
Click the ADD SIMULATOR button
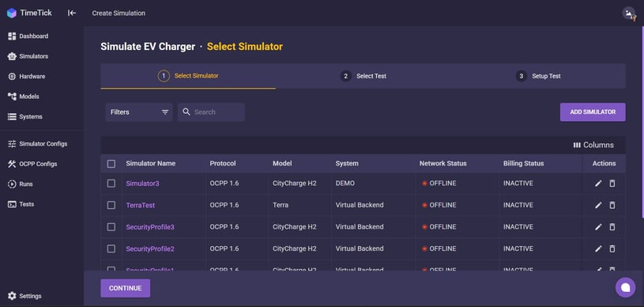point(593,112)
